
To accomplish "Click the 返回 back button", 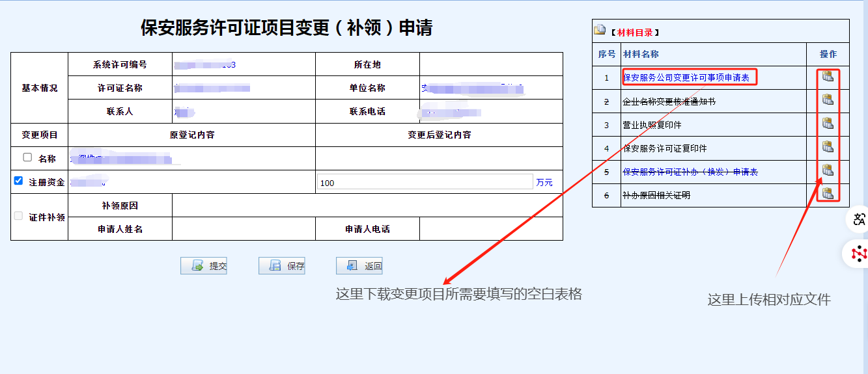I will point(359,265).
